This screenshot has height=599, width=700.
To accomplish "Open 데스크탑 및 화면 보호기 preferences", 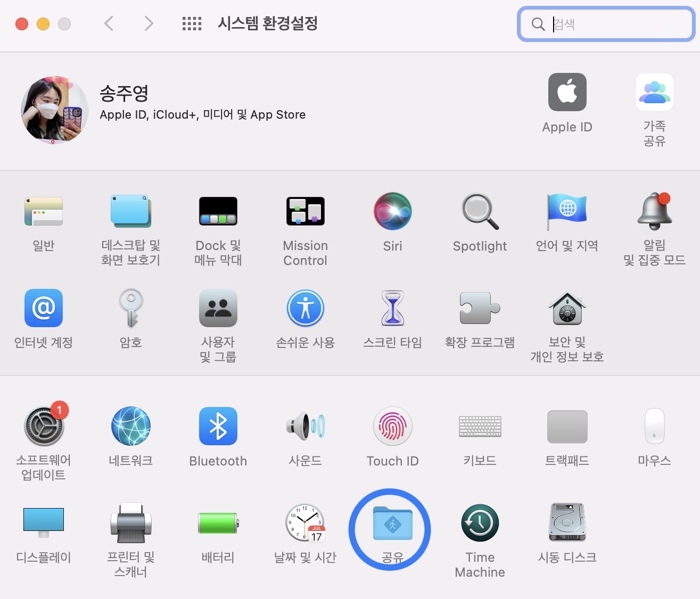I will 131,212.
